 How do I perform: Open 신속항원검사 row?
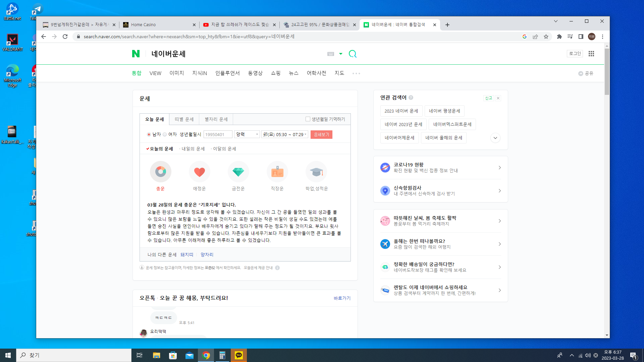click(441, 191)
